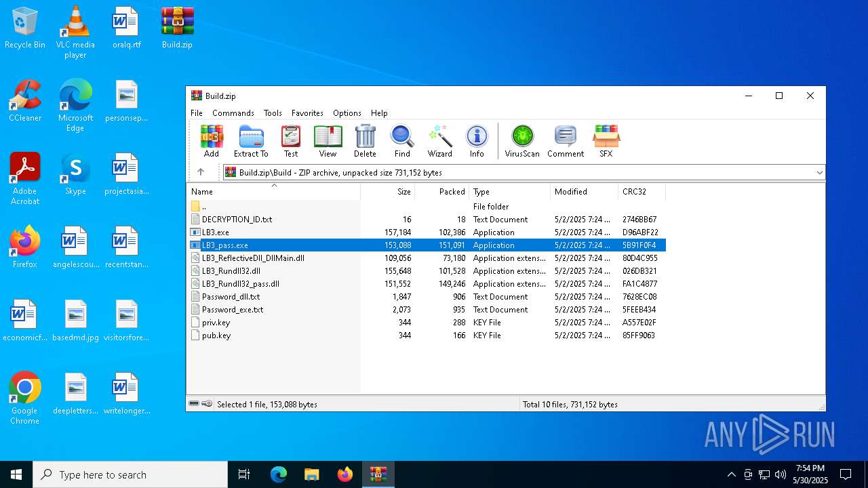Go up one folder level arrow
This screenshot has width=868, height=488.
[201, 172]
